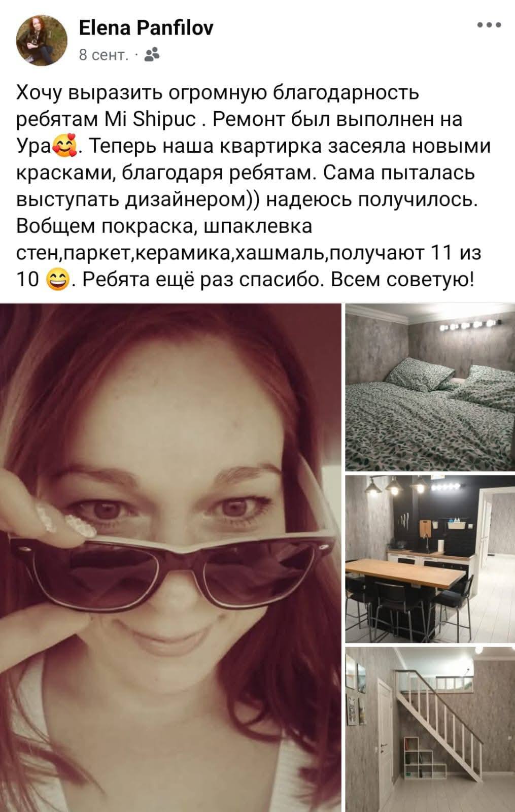Click the post text starting with "Хочу выразить"
Image resolution: width=515 pixels, height=812 pixels.
[x=249, y=186]
